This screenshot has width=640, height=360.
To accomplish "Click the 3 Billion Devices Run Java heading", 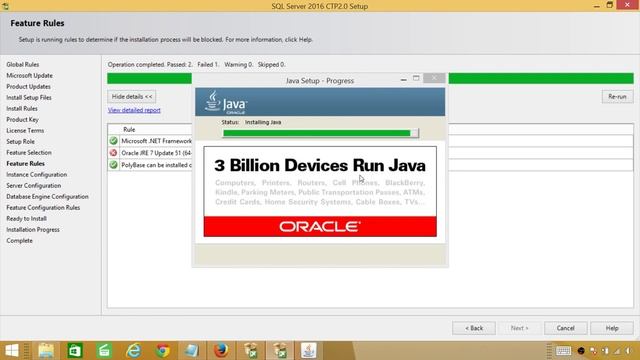I will coord(320,165).
